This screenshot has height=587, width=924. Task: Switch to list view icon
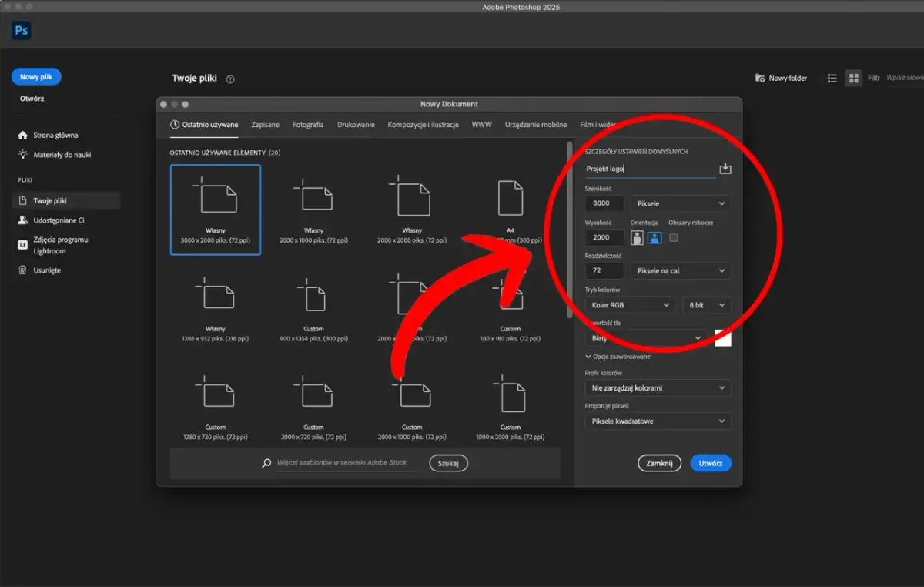[832, 78]
